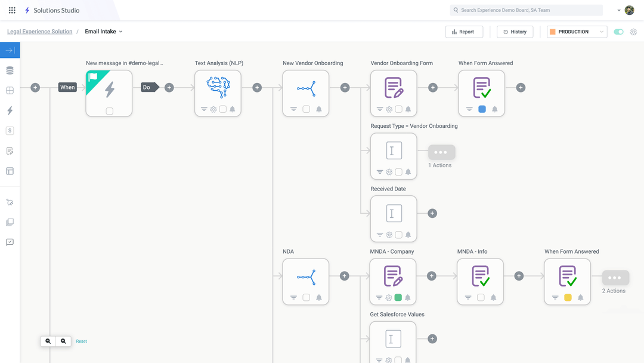The height and width of the screenshot is (363, 644).
Task: Expand the search board dropdown arrow near avatar
Action: 618,10
